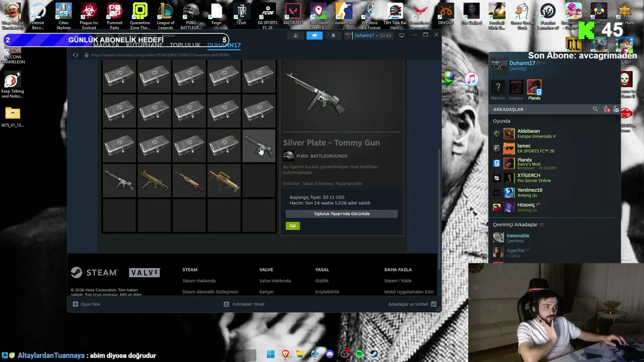Open EA SPORTS FC 26 desktop shortcut

click(x=267, y=16)
